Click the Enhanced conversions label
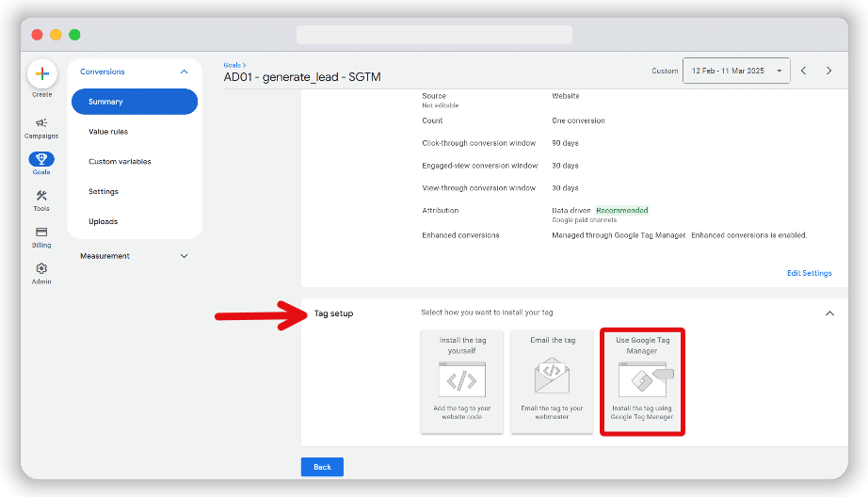This screenshot has height=497, width=868. 460,235
